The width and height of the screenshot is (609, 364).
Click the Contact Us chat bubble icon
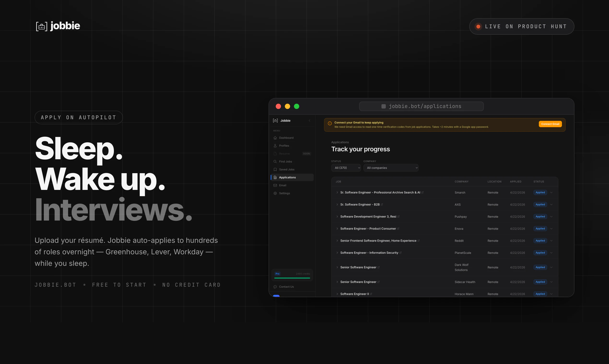(x=275, y=287)
